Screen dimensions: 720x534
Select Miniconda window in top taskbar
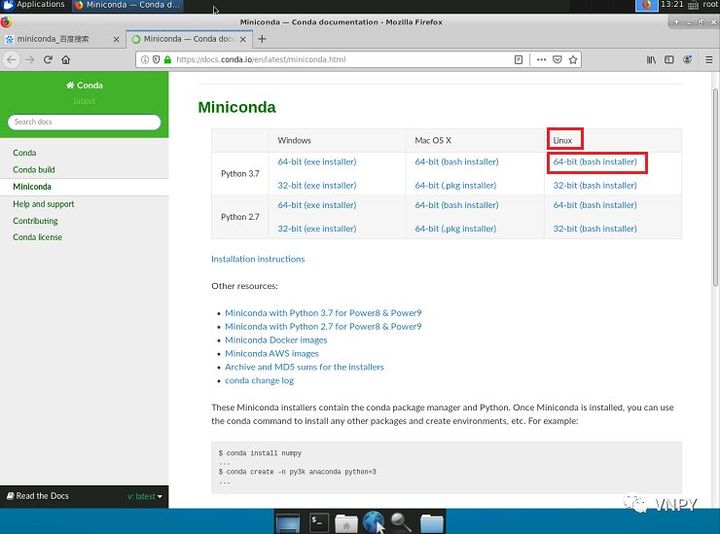(x=127, y=5)
